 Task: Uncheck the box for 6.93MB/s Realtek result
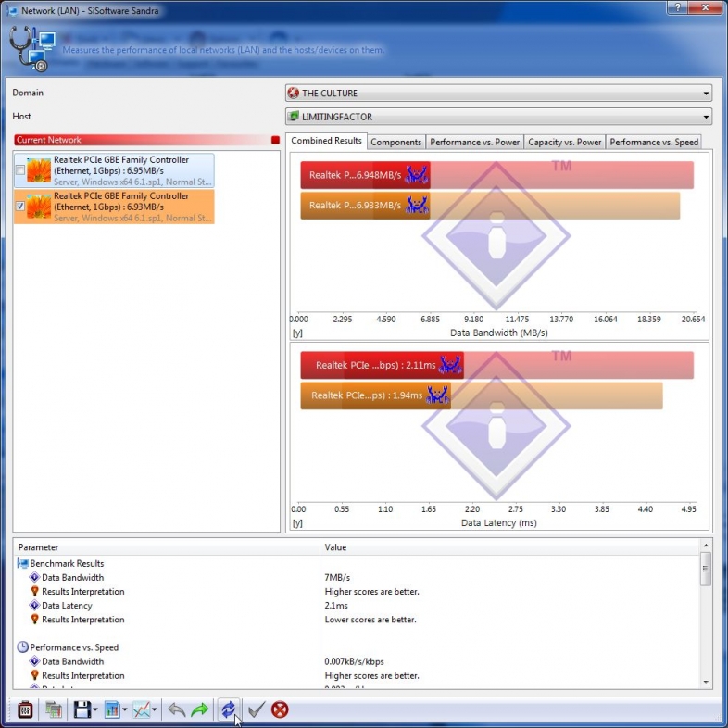point(20,207)
